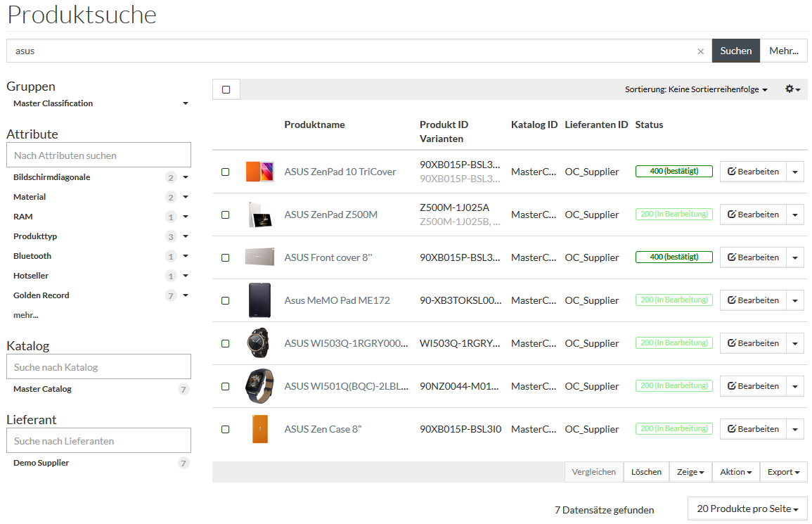Open Asus MeMO Pad ME172 thumbnail
Viewport: 812px width, 524px height.
click(x=259, y=300)
